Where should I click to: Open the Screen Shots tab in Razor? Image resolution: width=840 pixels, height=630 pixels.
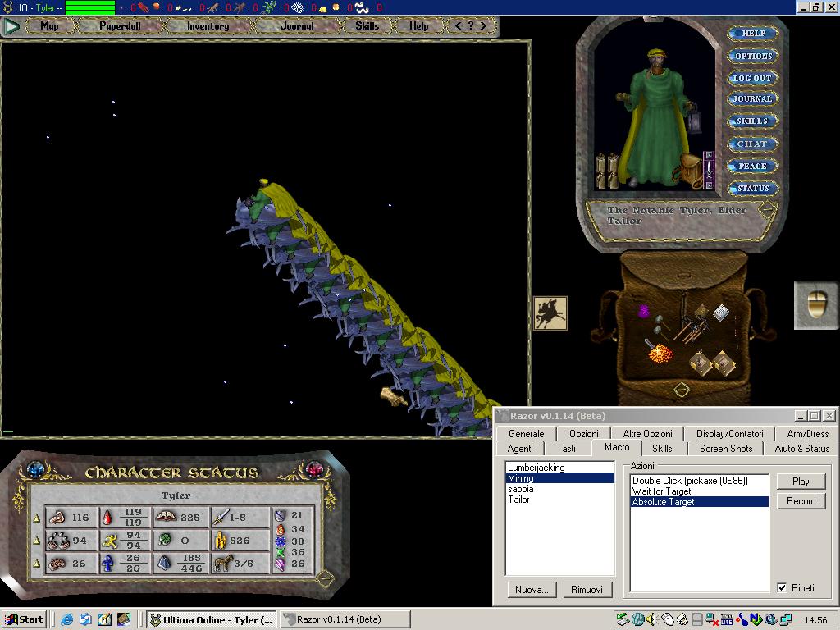(x=726, y=449)
